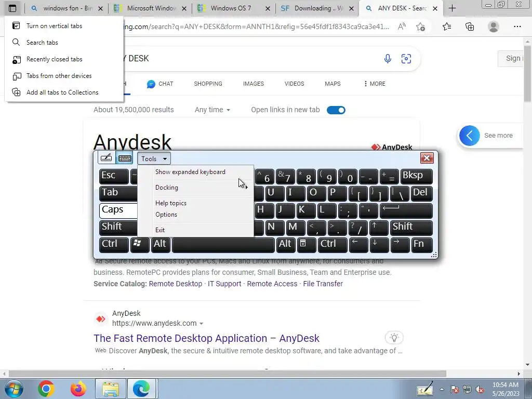Screen dimensions: 532x399
Task: Open the Collections icon in the toolbar
Action: 470,26
